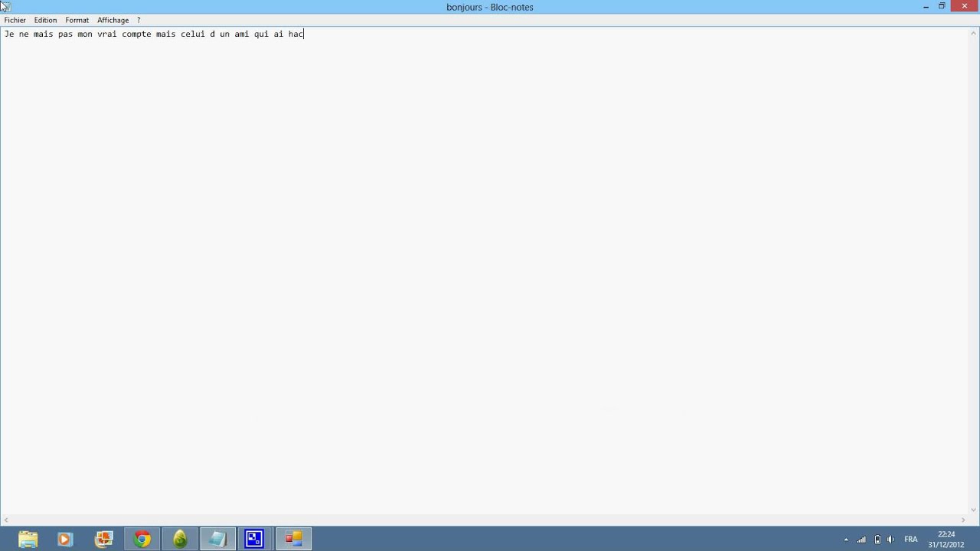Click the horizontal scrollbar left arrow

click(6, 520)
